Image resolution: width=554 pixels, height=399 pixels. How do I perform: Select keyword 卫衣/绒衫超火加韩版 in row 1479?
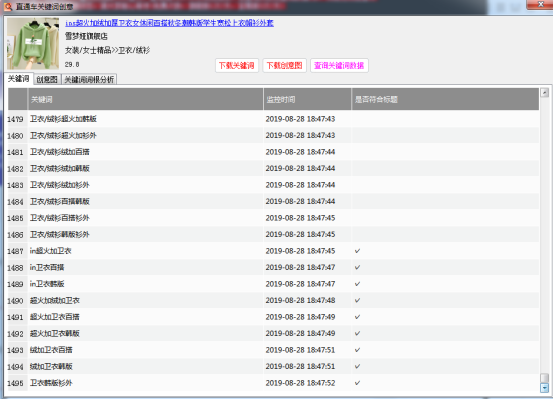pyautogui.click(x=63, y=119)
